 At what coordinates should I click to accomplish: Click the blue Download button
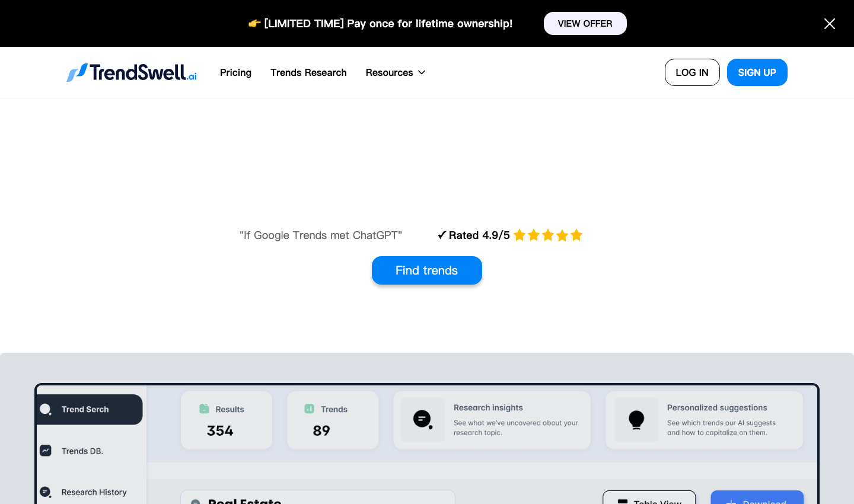point(757,498)
